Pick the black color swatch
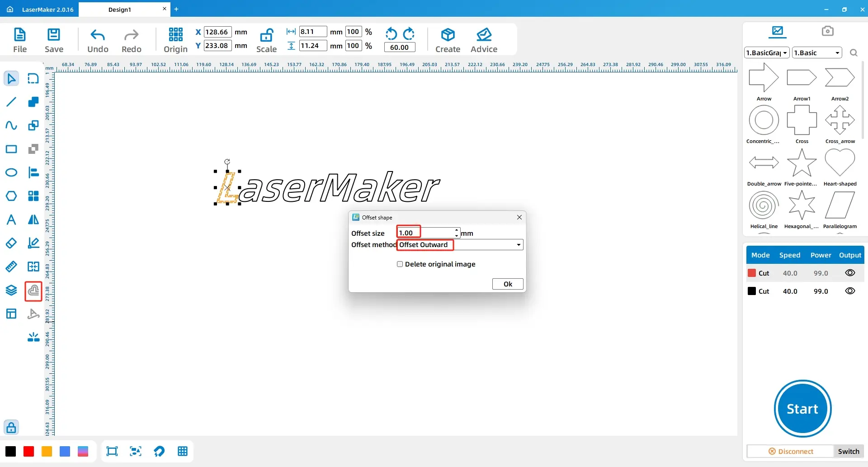Image resolution: width=868 pixels, height=467 pixels. click(x=11, y=451)
